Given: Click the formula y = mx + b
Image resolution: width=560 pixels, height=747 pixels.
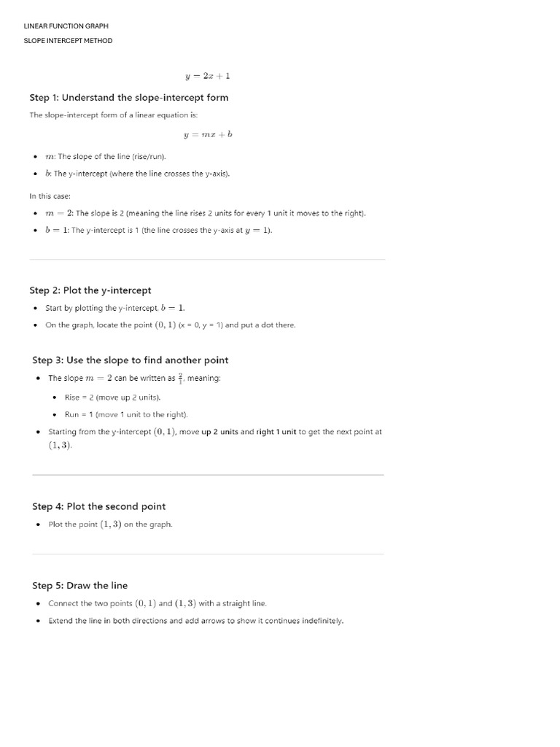Looking at the screenshot, I should [x=207, y=134].
